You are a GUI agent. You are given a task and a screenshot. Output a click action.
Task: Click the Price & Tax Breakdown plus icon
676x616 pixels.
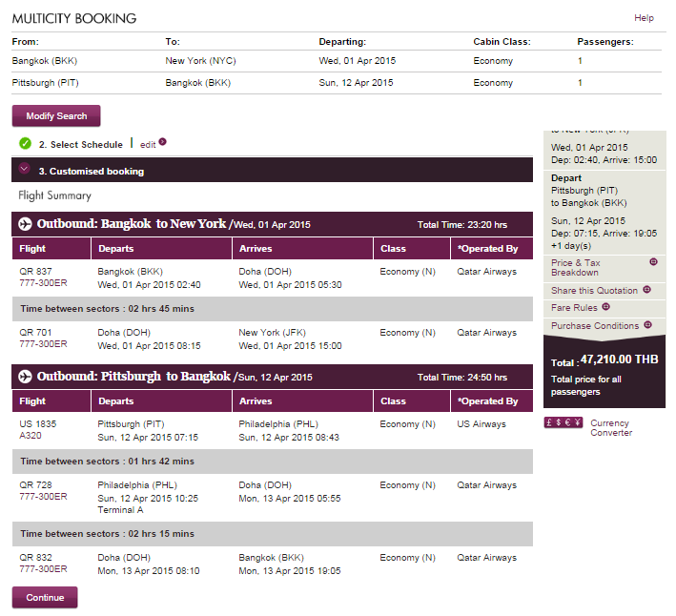pos(653,261)
